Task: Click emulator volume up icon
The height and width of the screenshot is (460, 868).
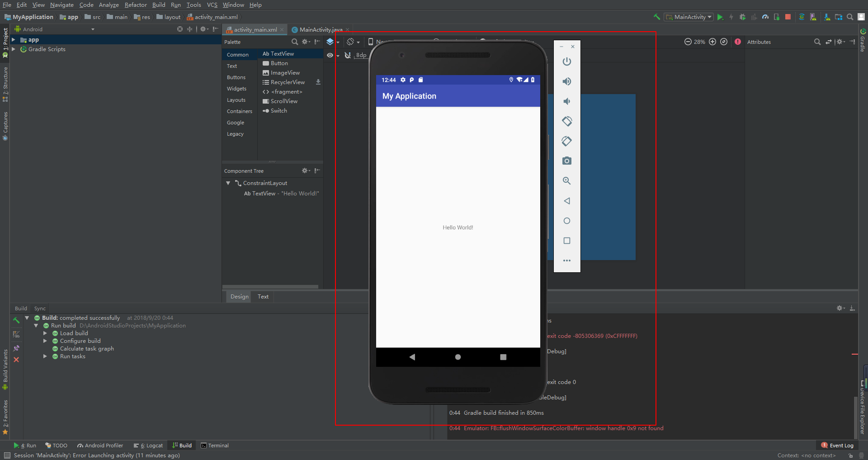Action: (x=567, y=81)
